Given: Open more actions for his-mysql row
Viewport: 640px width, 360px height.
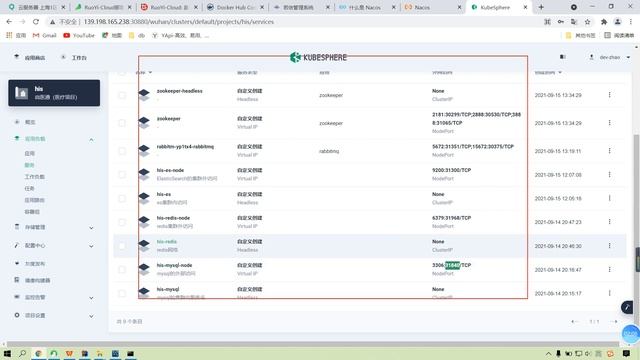Looking at the screenshot, I should pos(609,293).
